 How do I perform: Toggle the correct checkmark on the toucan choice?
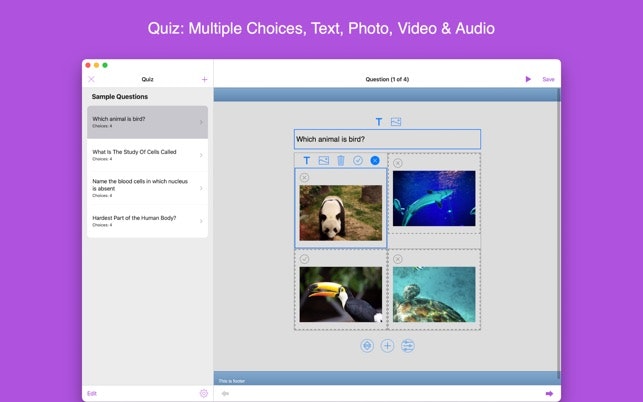304,259
